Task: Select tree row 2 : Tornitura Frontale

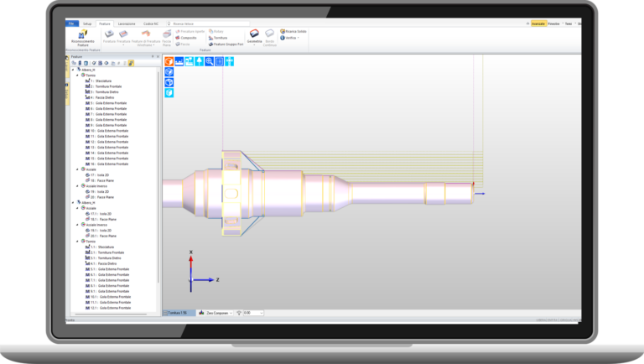Action: point(103,86)
